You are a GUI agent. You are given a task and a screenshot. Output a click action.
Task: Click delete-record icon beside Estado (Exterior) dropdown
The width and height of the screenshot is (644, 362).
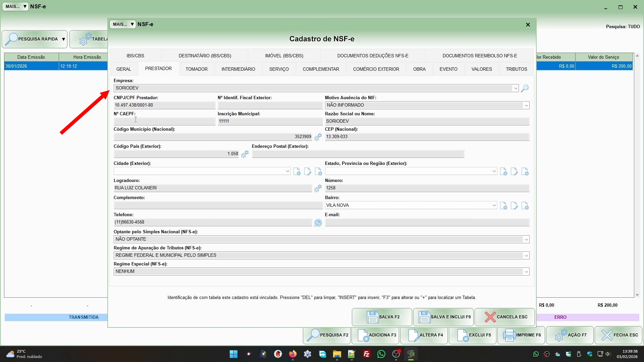[525, 172]
